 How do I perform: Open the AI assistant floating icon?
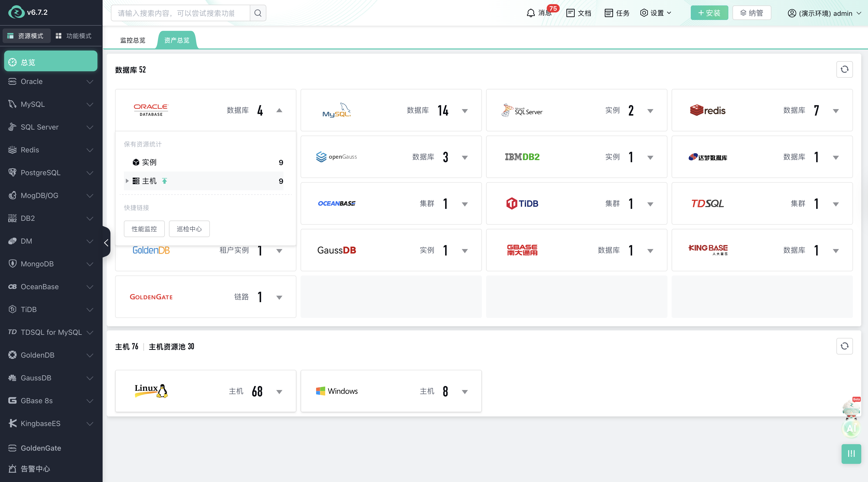click(851, 428)
